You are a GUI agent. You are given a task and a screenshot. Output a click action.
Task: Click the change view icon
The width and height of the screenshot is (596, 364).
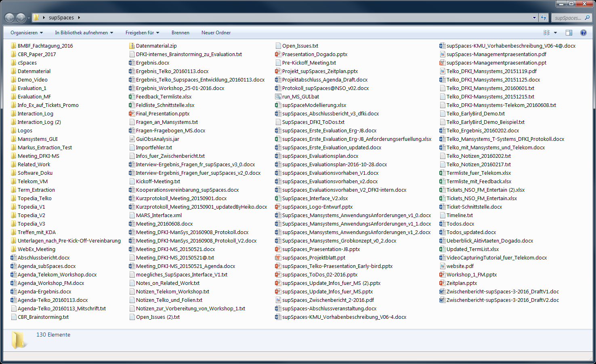pyautogui.click(x=547, y=33)
